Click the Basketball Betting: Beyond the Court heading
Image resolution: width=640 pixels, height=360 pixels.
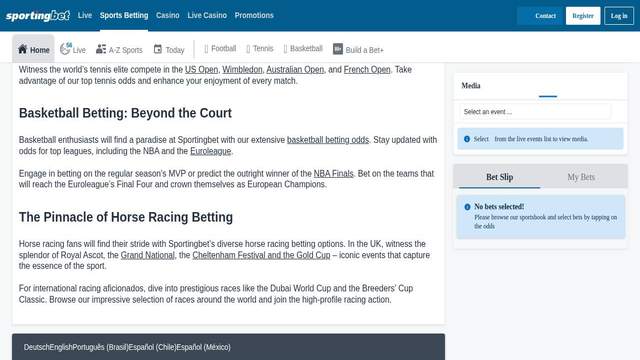coord(125,113)
